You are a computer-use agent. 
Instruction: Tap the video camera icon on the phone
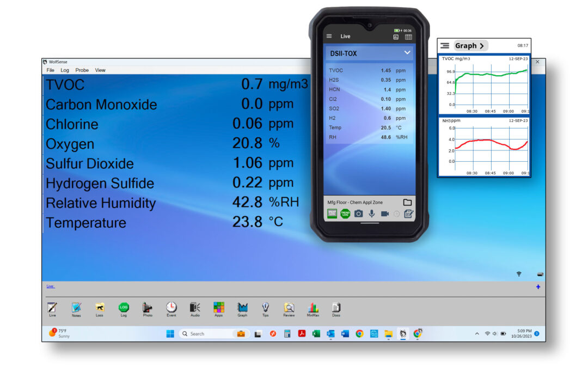384,213
